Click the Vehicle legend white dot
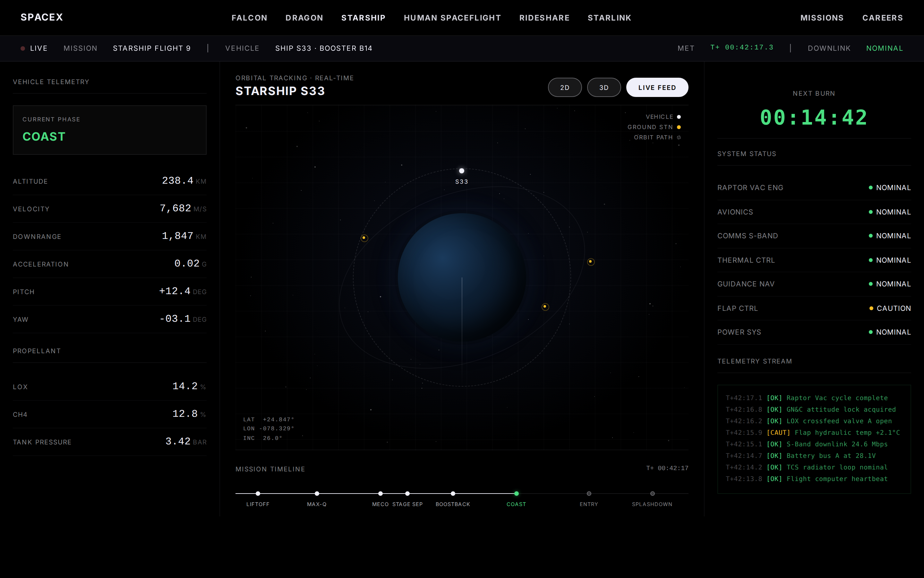 pos(679,117)
